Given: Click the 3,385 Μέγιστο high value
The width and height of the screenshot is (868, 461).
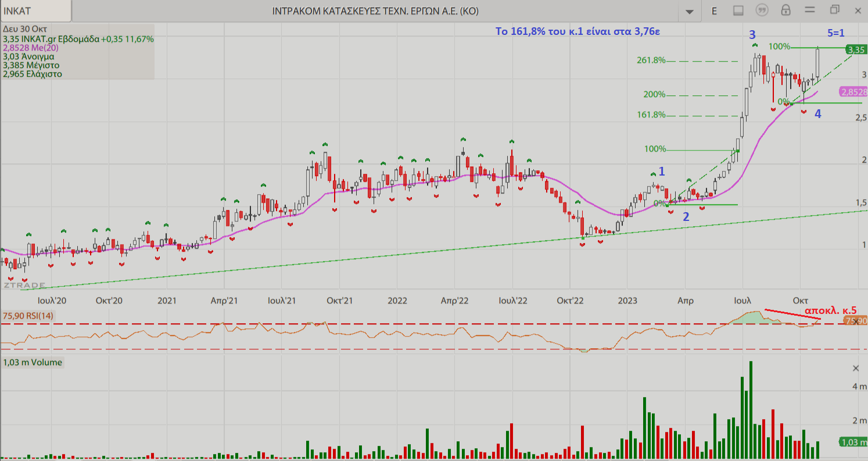Looking at the screenshot, I should point(31,65).
